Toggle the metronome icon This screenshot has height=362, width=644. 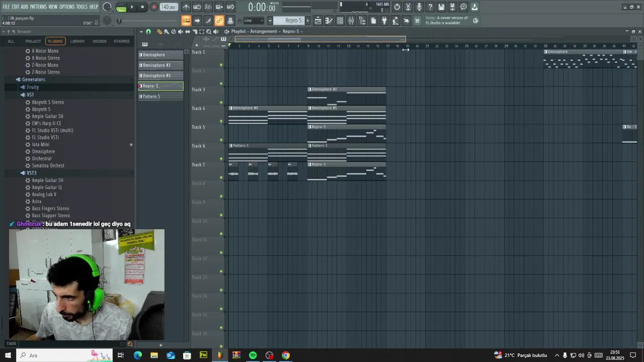click(186, 7)
